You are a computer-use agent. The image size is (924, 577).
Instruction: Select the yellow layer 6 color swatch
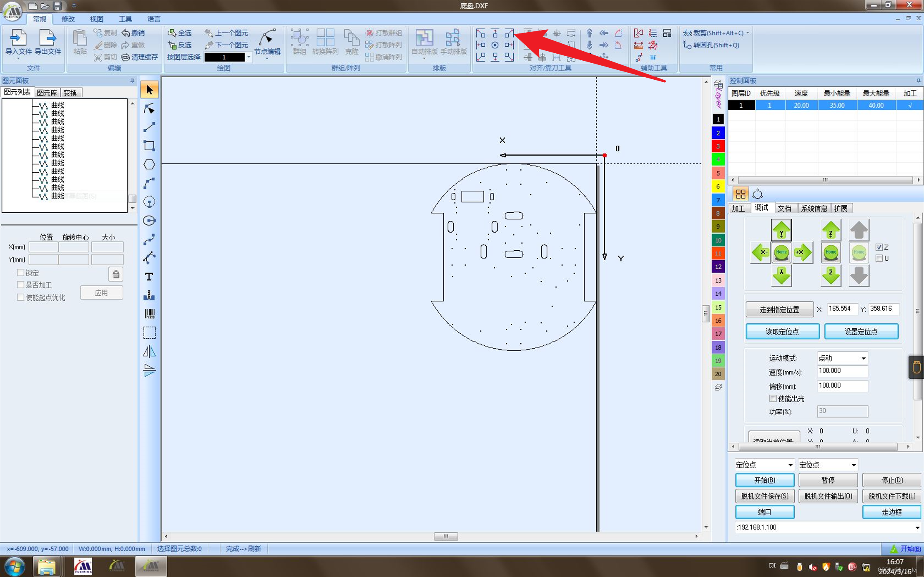pos(718,186)
